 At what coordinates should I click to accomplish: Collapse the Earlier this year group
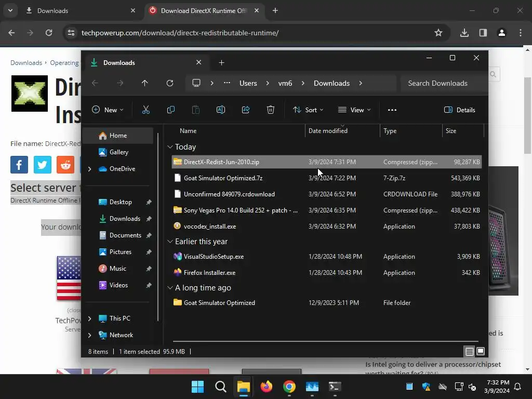170,242
